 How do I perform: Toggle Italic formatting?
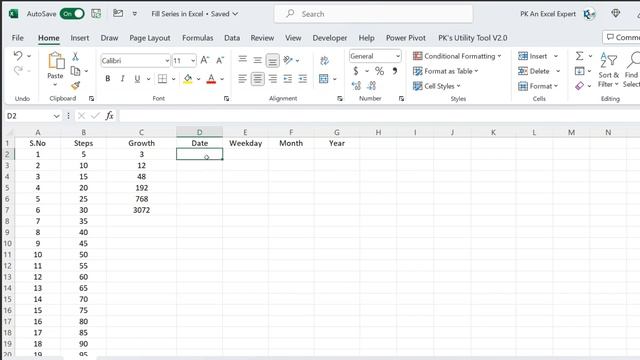pyautogui.click(x=122, y=78)
